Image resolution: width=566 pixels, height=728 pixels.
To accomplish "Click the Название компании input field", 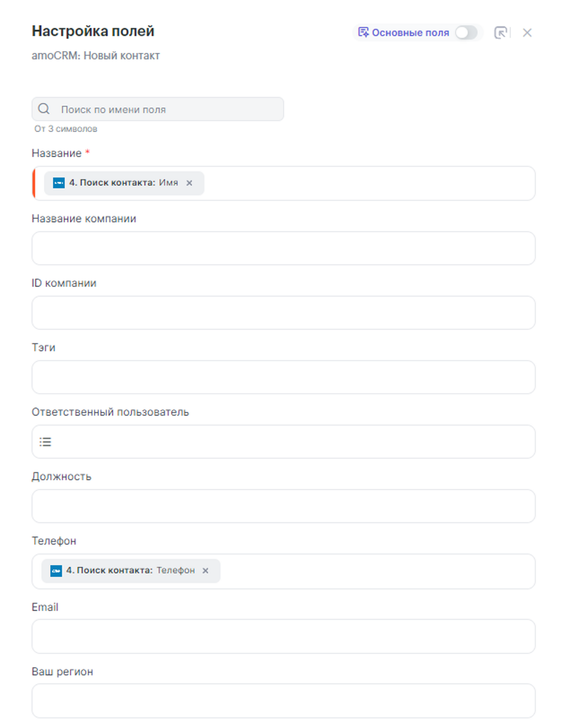I will point(283,248).
